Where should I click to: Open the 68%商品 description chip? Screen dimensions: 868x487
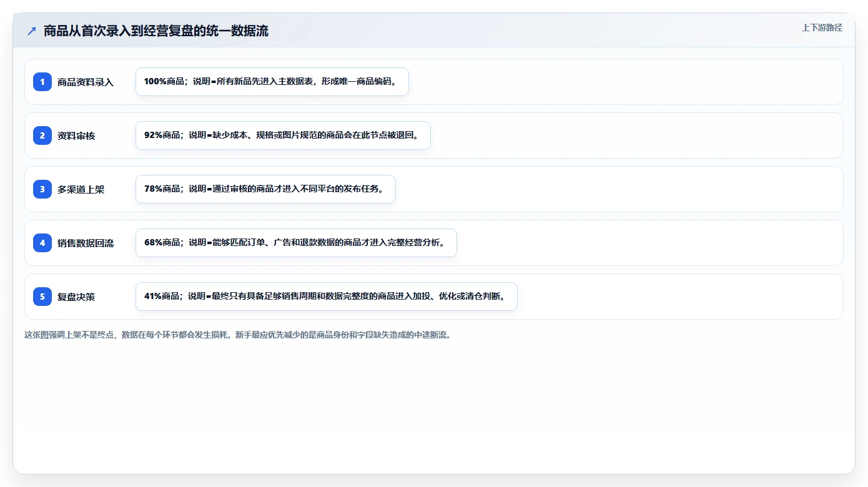pos(296,243)
